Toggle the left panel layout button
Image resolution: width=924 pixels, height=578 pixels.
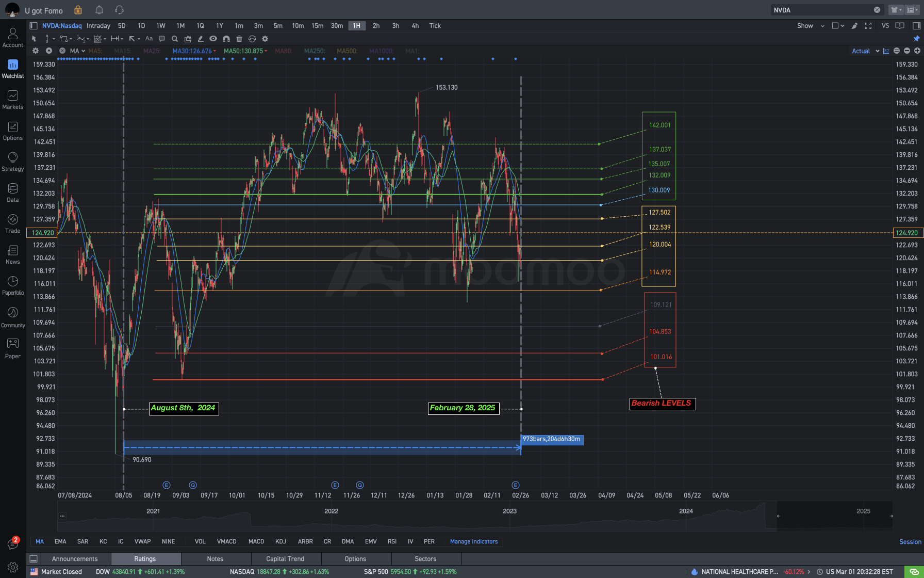click(x=34, y=26)
